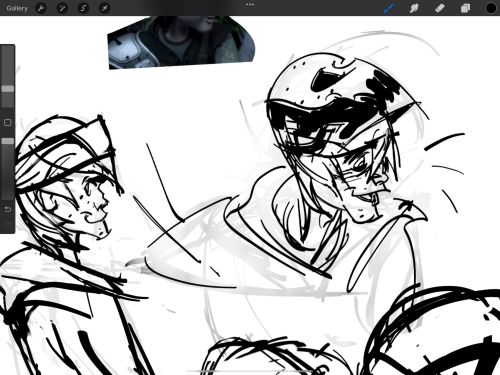
Task: Click the brush size slider handle
Action: 8,89
